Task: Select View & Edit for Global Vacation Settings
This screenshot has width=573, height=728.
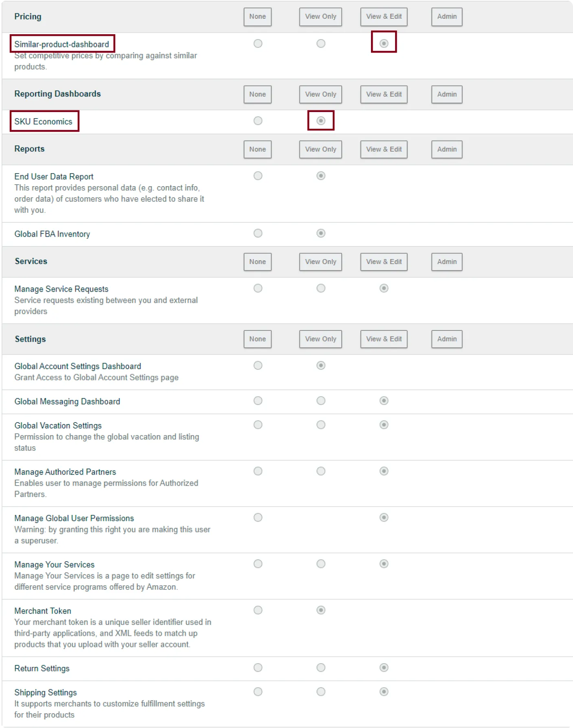Action: click(x=384, y=424)
